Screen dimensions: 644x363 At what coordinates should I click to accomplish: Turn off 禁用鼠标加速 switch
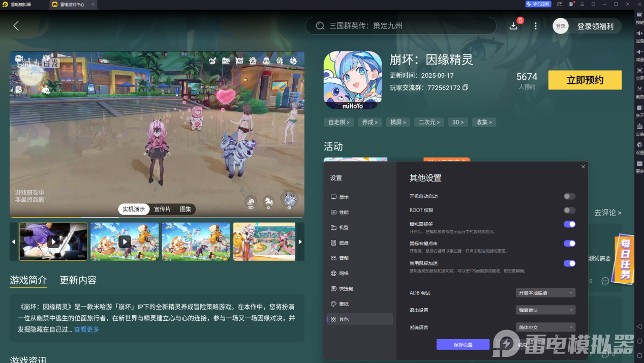(569, 263)
